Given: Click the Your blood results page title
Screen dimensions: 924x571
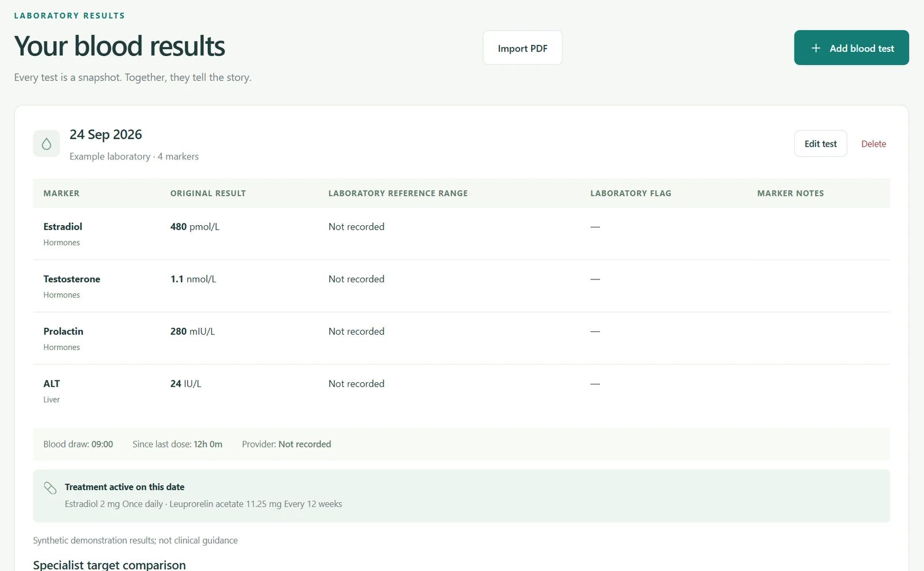Looking at the screenshot, I should 120,46.
